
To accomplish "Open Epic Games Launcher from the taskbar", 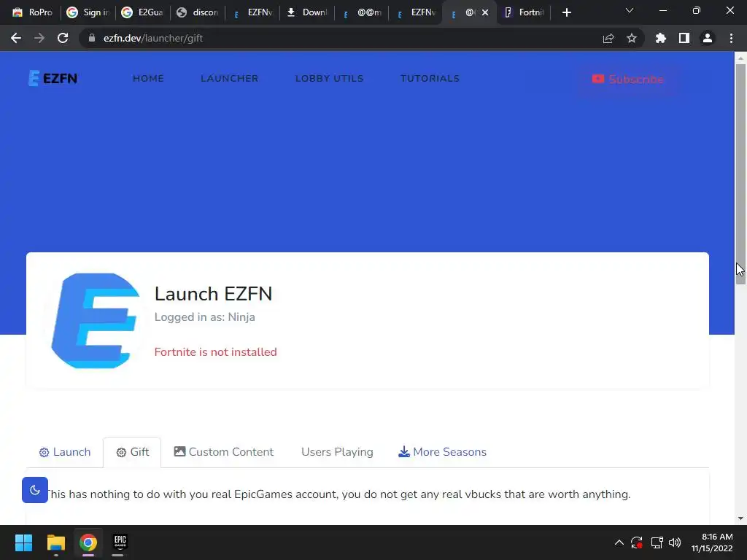I will pyautogui.click(x=120, y=542).
